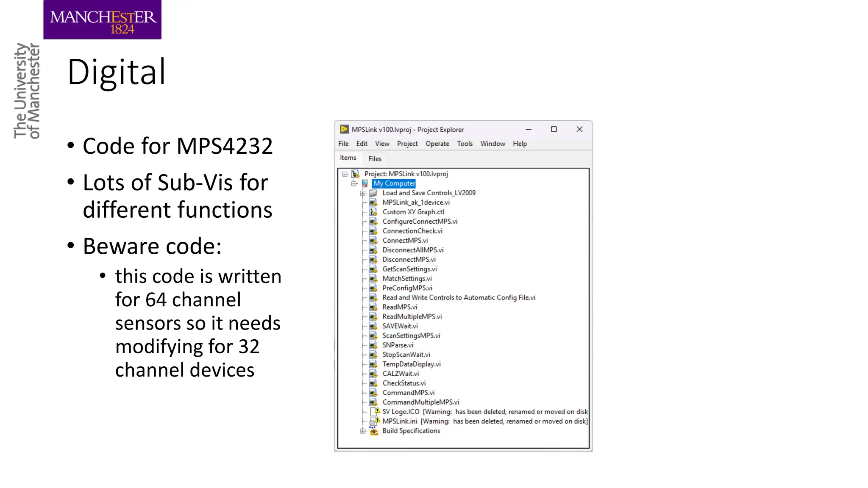This screenshot has height=488, width=868.
Task: Open the View menu
Action: click(382, 144)
